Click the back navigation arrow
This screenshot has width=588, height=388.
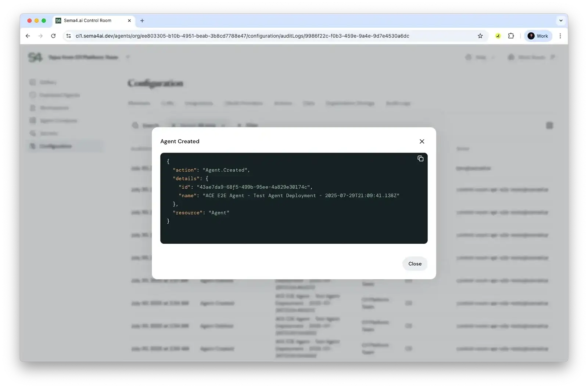click(28, 36)
